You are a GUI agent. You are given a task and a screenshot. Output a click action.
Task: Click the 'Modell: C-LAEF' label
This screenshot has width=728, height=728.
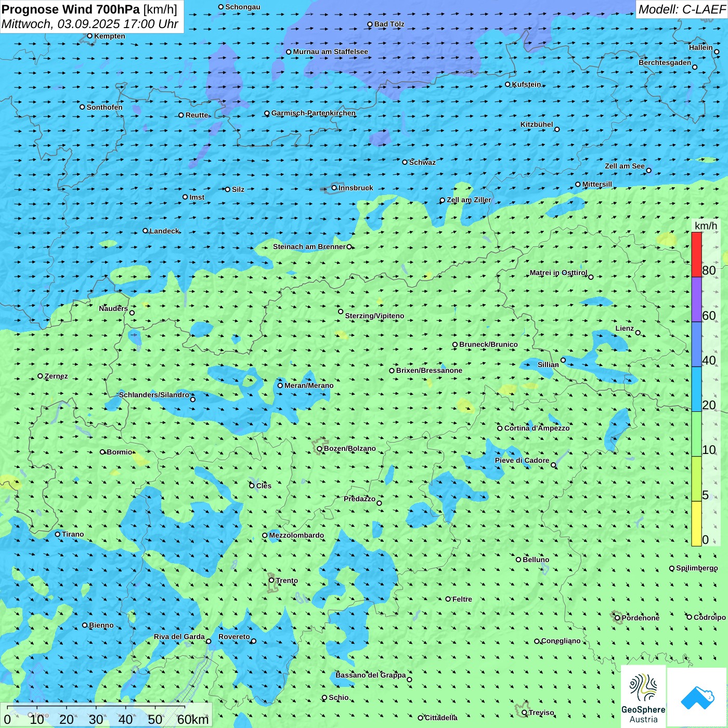click(x=681, y=9)
